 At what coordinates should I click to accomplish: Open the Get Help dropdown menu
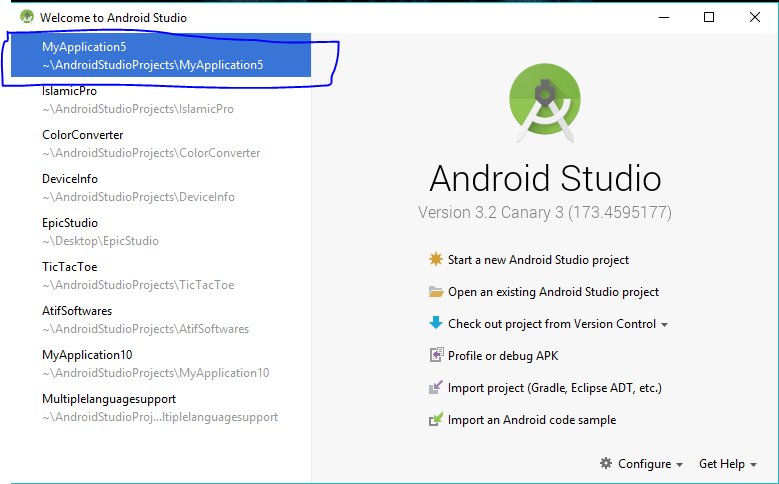pyautogui.click(x=727, y=464)
